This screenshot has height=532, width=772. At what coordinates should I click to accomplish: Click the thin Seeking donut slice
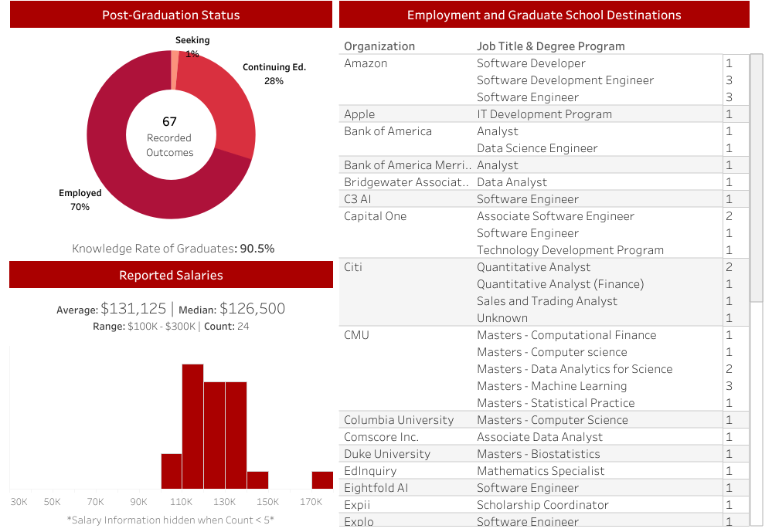[x=175, y=70]
